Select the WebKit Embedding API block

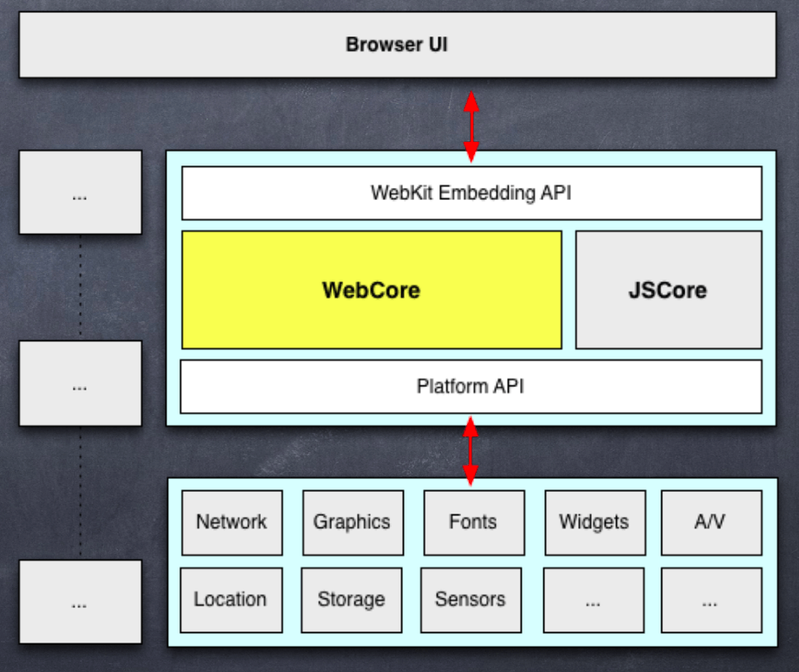[471, 192]
